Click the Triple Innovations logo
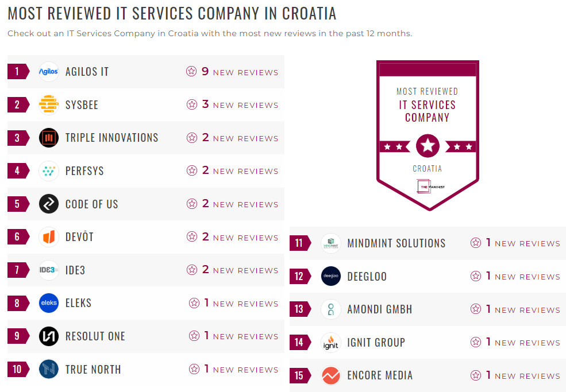This screenshot has height=392, width=566. point(49,138)
